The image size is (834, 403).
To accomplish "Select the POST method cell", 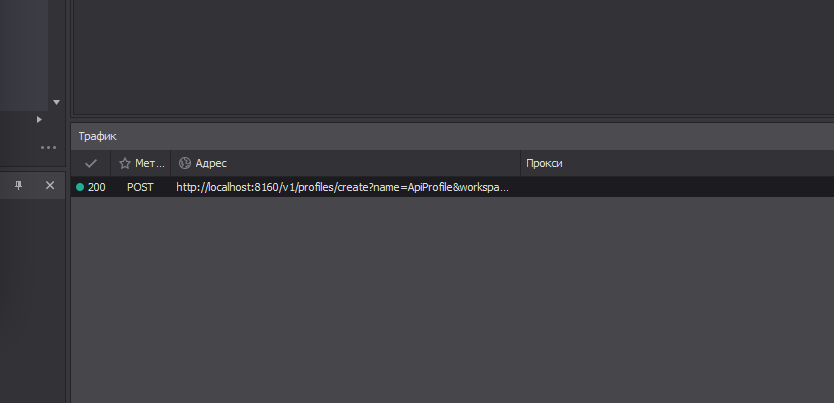I will point(140,187).
